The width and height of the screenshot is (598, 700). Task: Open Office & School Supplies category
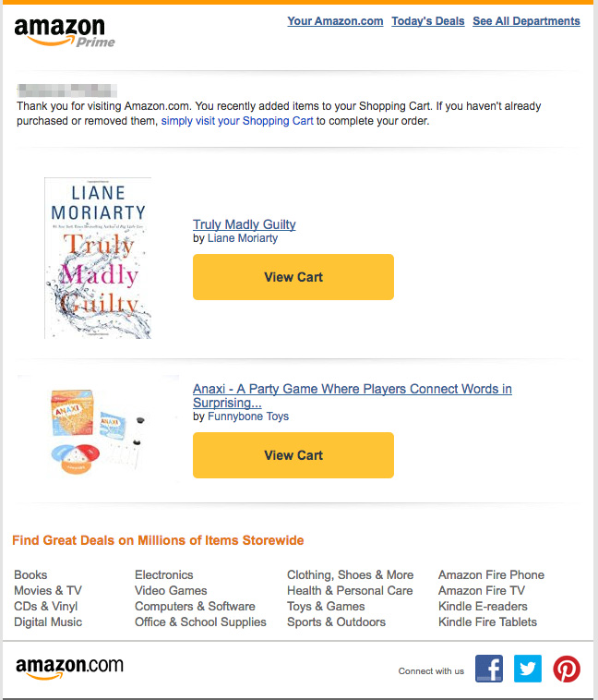click(x=200, y=622)
